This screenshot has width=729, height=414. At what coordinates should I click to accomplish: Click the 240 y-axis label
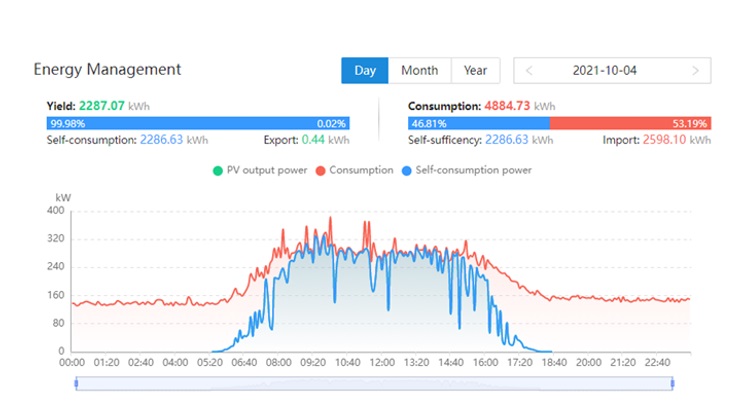coord(56,267)
